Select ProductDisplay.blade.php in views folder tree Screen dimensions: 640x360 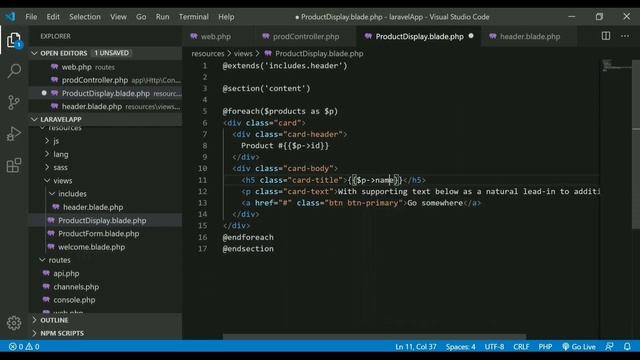[105, 220]
